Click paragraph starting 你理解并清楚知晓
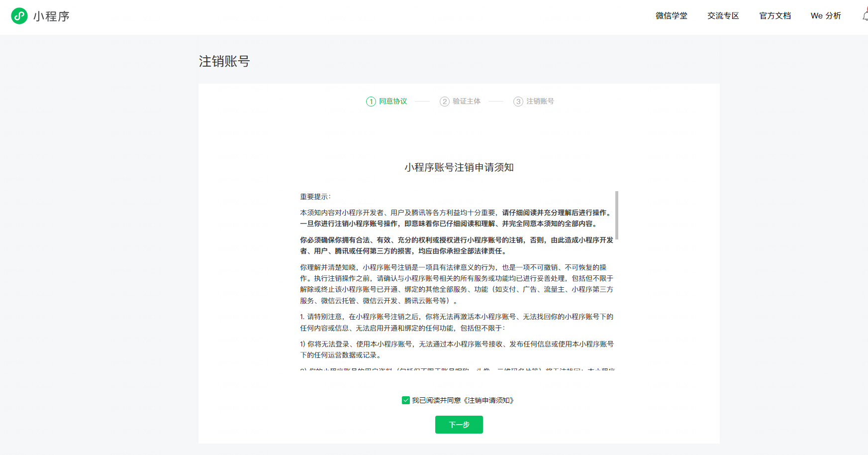The image size is (868, 455). pos(457,284)
